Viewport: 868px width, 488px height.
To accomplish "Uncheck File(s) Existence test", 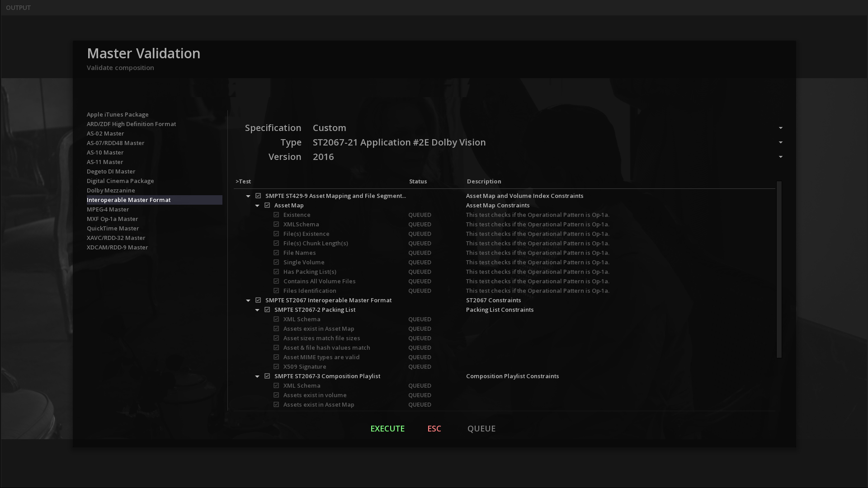I will tap(276, 234).
